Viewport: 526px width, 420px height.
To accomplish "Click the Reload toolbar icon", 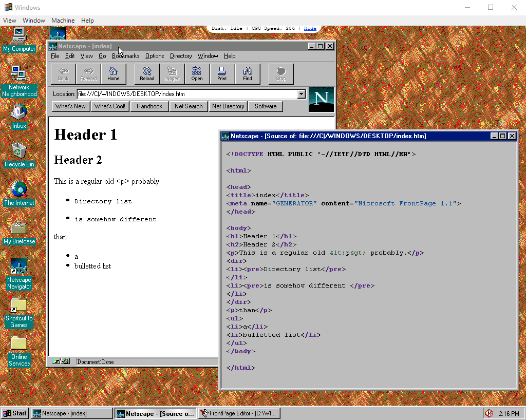I will tap(147, 73).
